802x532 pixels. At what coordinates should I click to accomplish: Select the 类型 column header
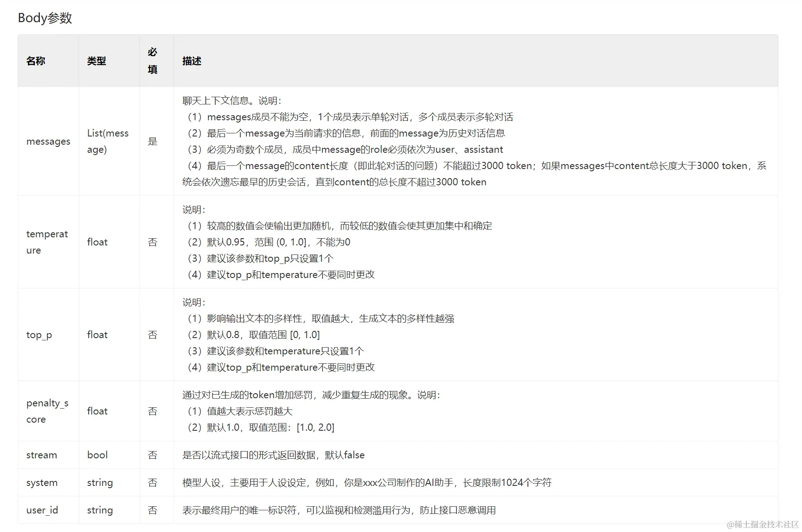click(x=96, y=61)
